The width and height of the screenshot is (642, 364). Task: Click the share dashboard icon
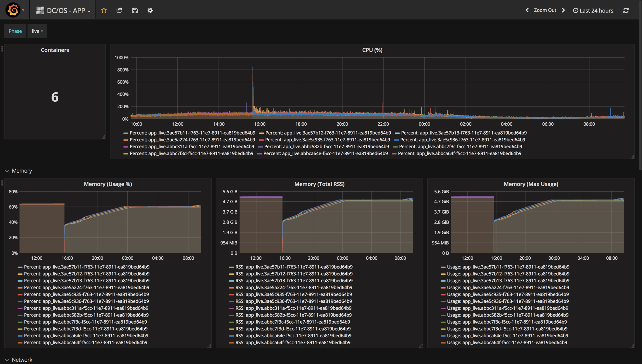click(x=119, y=10)
